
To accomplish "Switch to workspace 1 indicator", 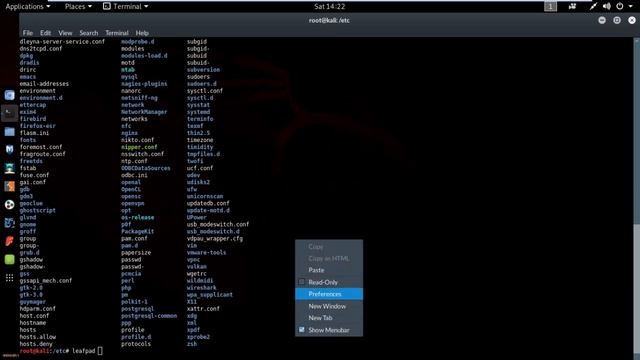I will pyautogui.click(x=550, y=7).
